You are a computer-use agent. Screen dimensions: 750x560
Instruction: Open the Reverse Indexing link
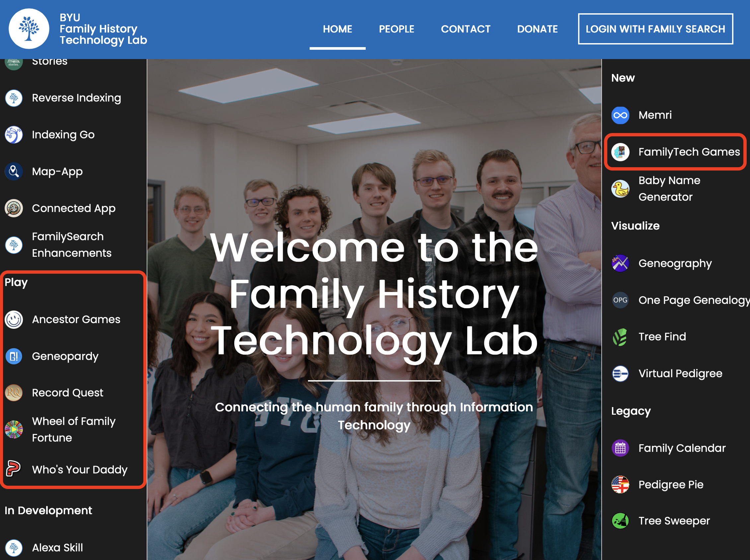point(76,98)
